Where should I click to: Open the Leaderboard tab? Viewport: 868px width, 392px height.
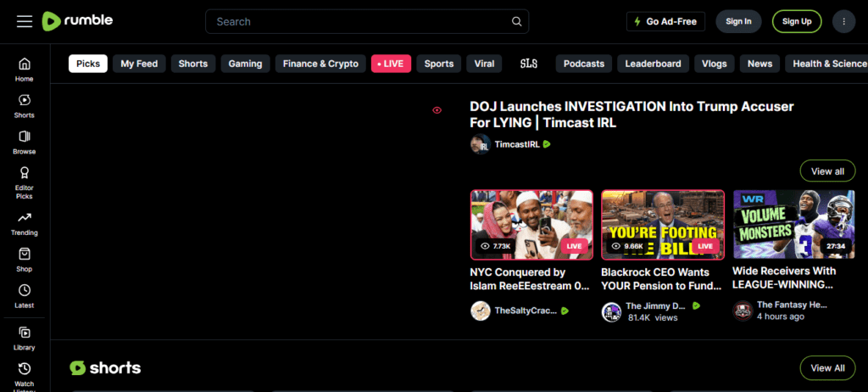[x=654, y=63]
